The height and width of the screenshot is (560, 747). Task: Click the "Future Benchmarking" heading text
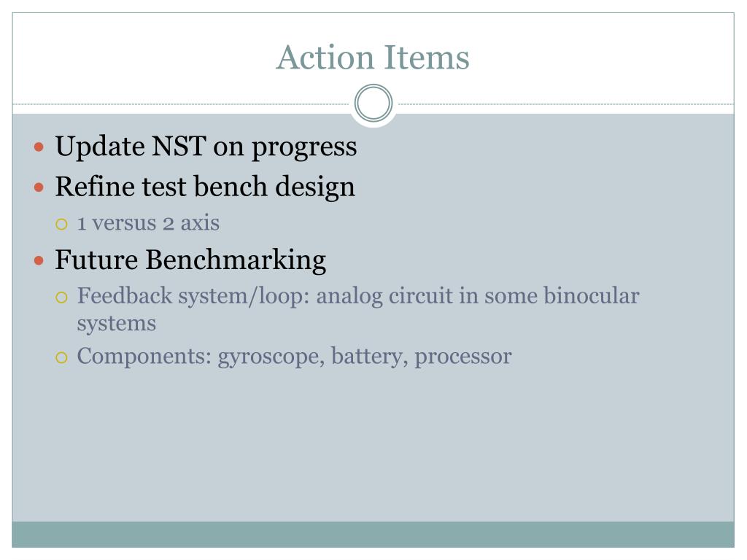(x=190, y=260)
